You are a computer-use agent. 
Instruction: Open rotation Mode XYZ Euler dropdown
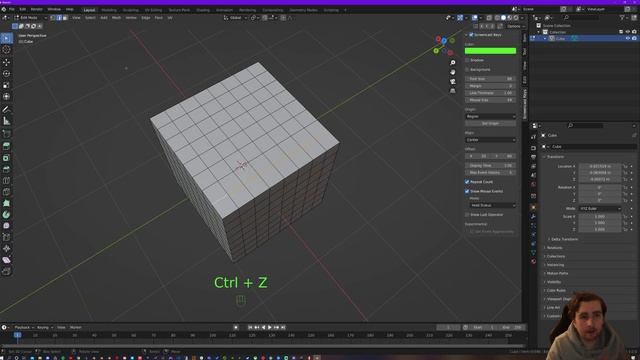(600, 209)
